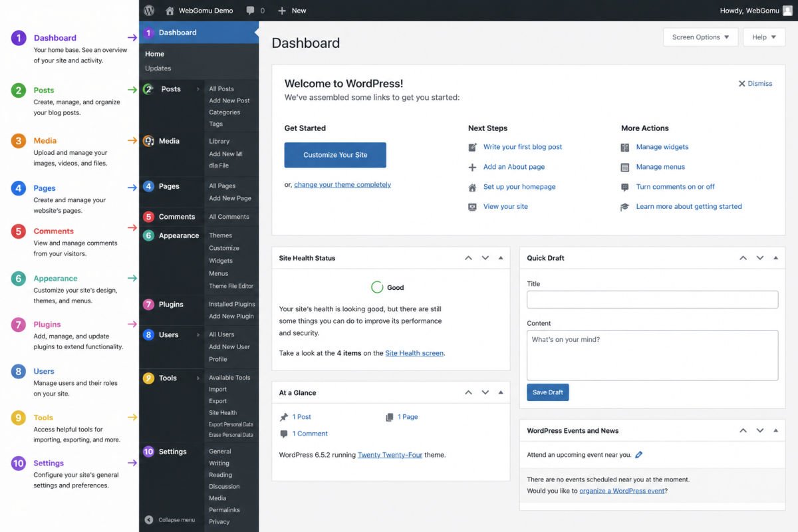Collapse the Quick Draft panel
The image size is (798, 532).
coord(775,258)
